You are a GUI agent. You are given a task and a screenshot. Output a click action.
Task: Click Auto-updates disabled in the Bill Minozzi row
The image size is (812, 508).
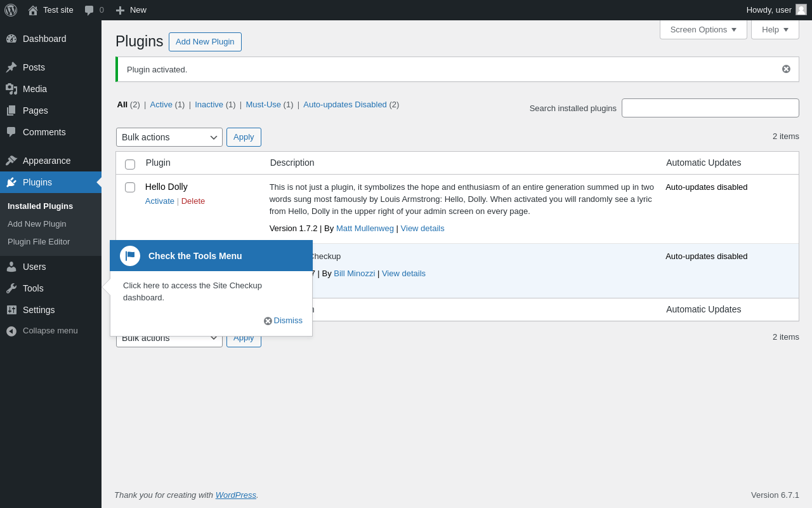[707, 257]
